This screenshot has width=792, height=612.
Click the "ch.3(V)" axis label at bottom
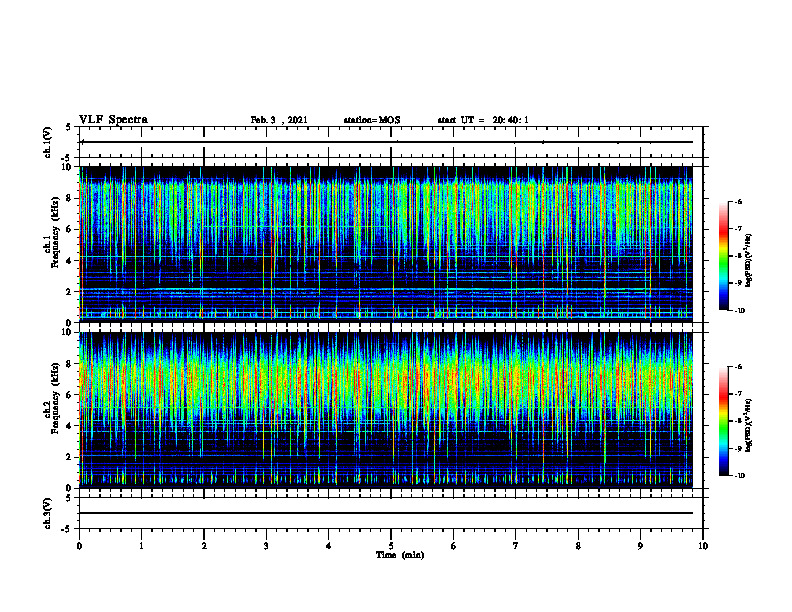[x=47, y=513]
